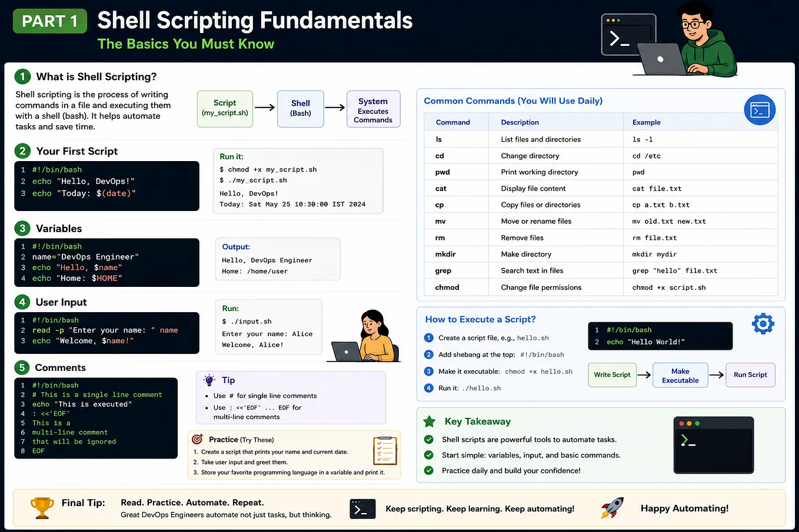Click the Make Executable box

[x=680, y=375]
